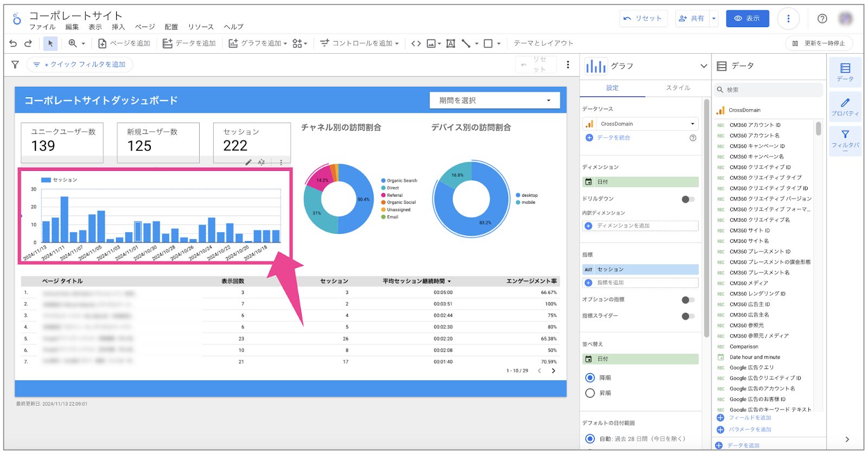Open the 挿入 menu
This screenshot has width=868, height=454.
pos(118,27)
